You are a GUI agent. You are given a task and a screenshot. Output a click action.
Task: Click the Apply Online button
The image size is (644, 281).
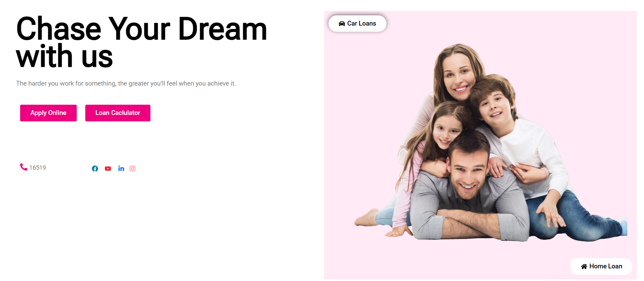[48, 113]
